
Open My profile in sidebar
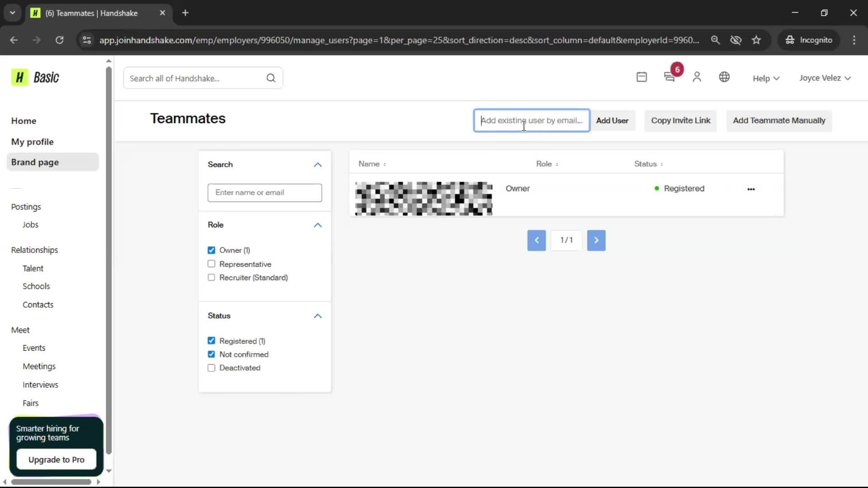(33, 142)
